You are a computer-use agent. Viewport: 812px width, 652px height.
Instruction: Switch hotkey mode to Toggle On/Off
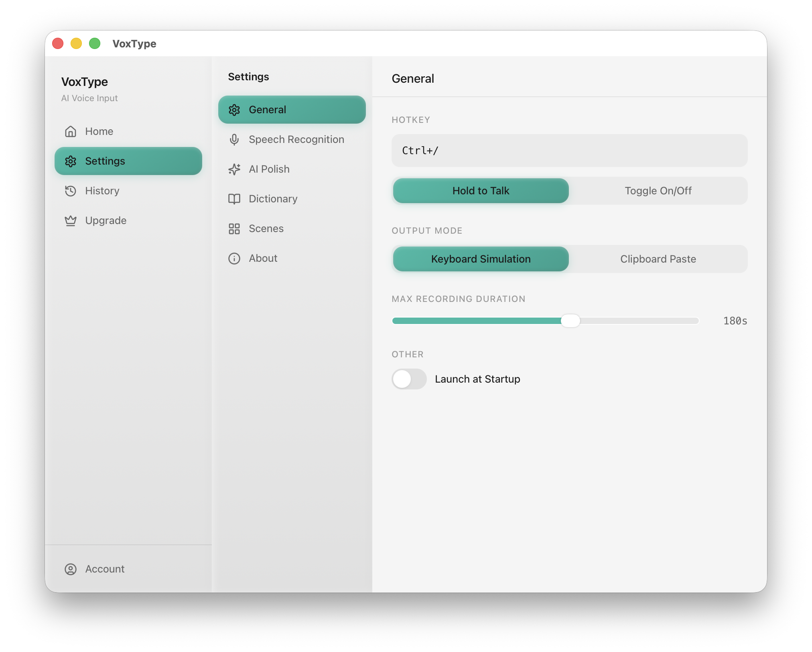point(658,191)
